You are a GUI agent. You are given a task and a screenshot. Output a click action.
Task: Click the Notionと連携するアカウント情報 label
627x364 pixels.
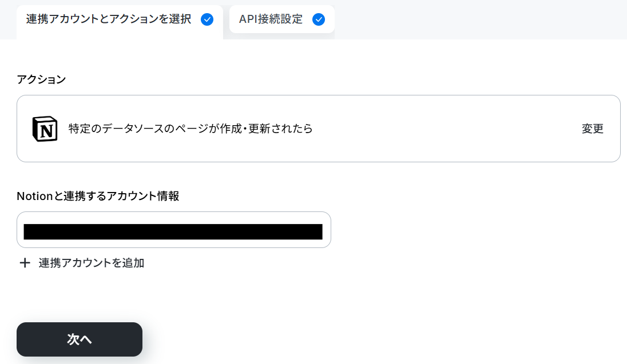click(x=98, y=196)
